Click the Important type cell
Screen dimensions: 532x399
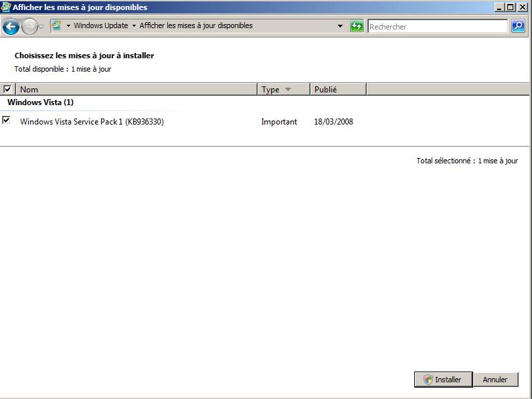point(279,122)
